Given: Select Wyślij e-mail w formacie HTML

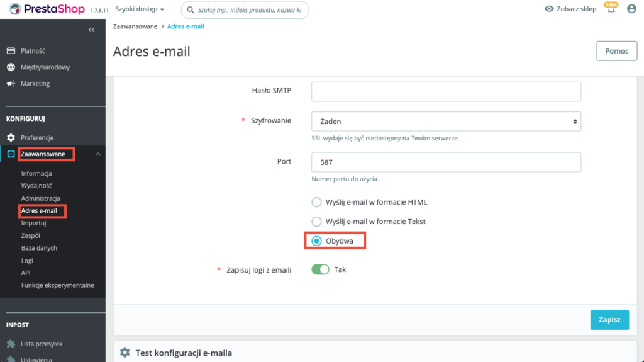Looking at the screenshot, I should pos(316,202).
